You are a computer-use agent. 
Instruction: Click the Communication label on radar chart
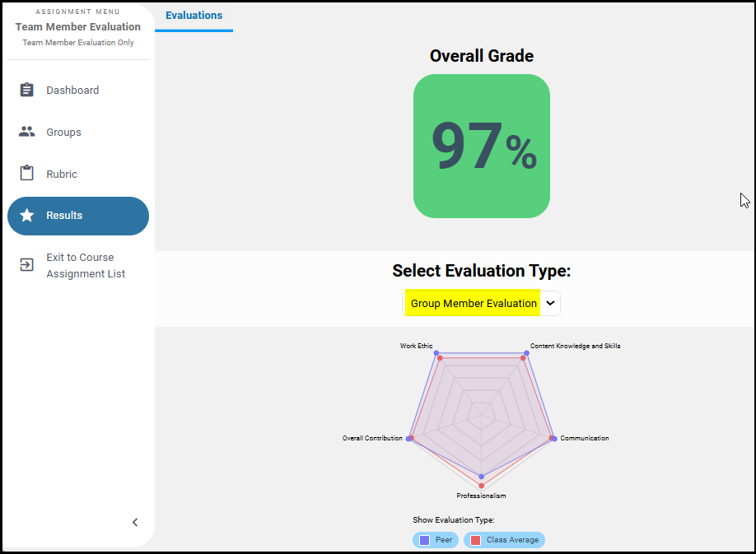[x=585, y=438]
